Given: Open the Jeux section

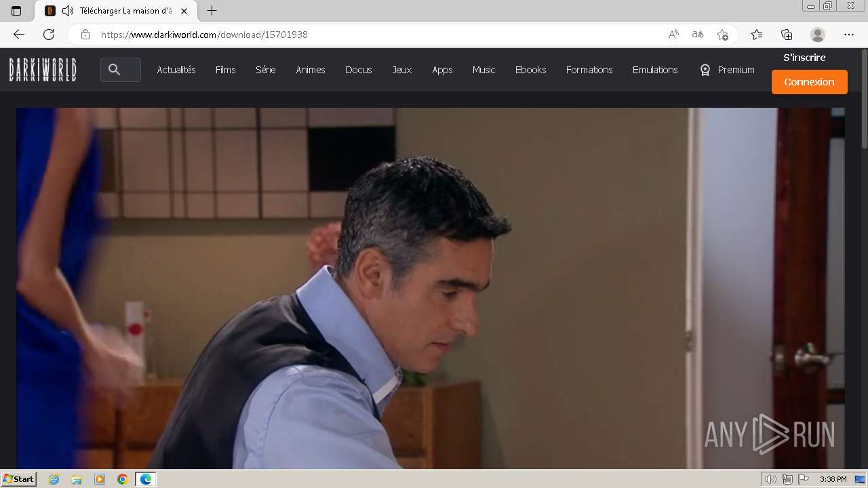Looking at the screenshot, I should (x=402, y=70).
